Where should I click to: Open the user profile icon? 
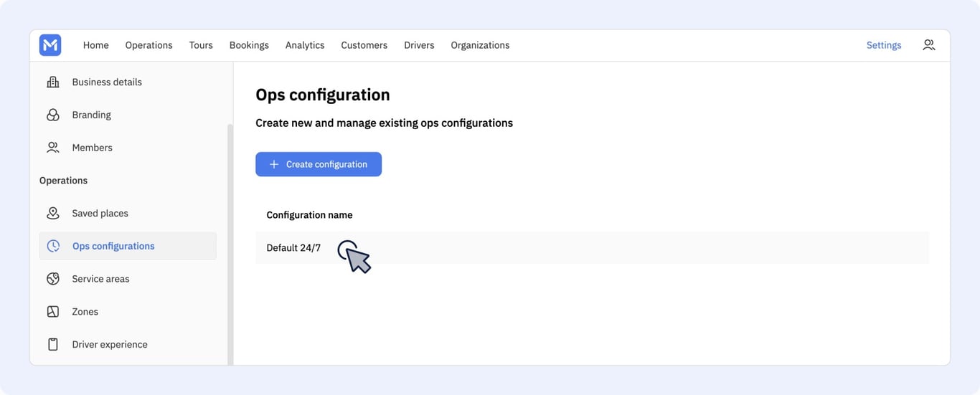928,45
